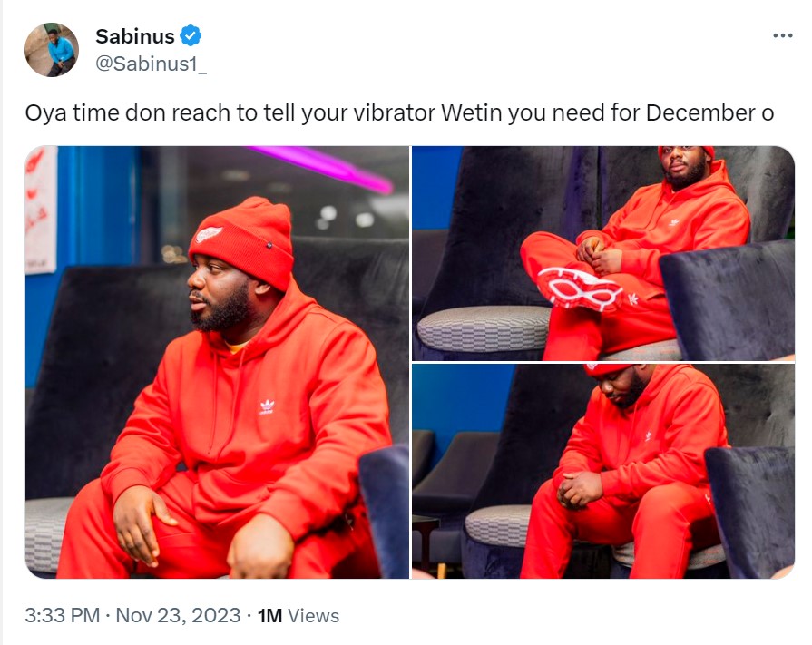Open the three-dot more options menu
Viewport: 812px width, 645px height.
click(782, 35)
